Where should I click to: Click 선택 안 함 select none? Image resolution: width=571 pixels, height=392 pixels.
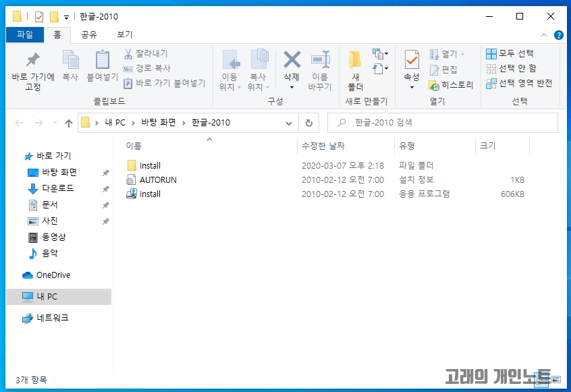(x=512, y=68)
